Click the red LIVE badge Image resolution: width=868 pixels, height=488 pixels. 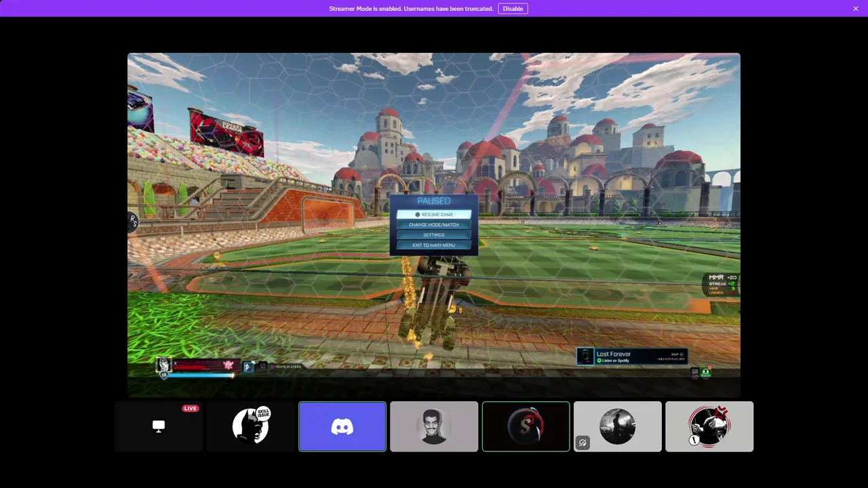click(x=191, y=409)
